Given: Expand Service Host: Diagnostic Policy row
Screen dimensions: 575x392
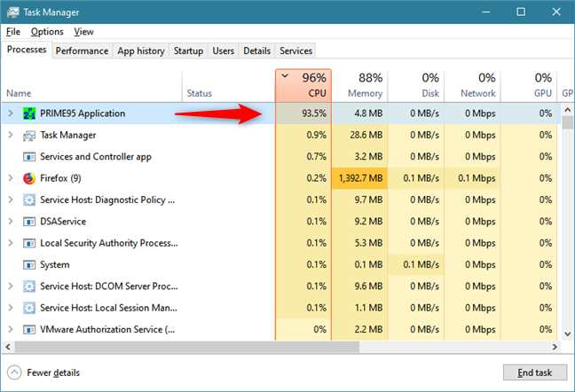Looking at the screenshot, I should coord(11,200).
